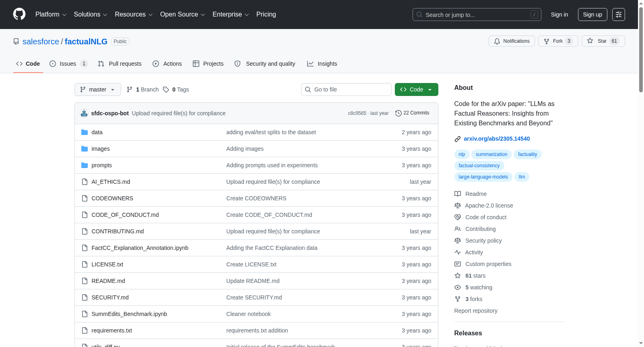Viewport: 644px width, 347px height.
Task: Click the Star icon
Action: point(590,41)
